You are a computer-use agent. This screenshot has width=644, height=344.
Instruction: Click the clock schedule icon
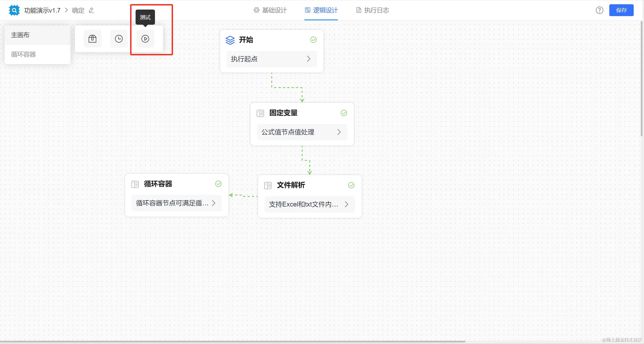(119, 39)
